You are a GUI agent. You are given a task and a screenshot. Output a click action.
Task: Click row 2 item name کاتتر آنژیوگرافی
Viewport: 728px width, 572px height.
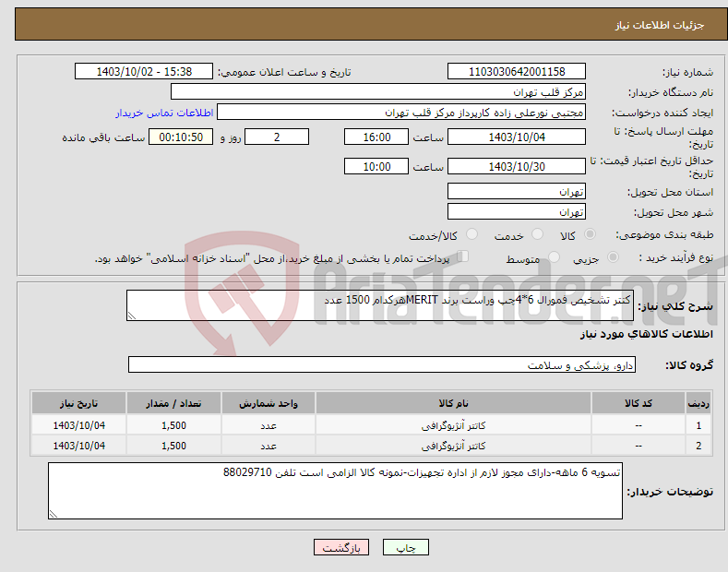tap(453, 446)
